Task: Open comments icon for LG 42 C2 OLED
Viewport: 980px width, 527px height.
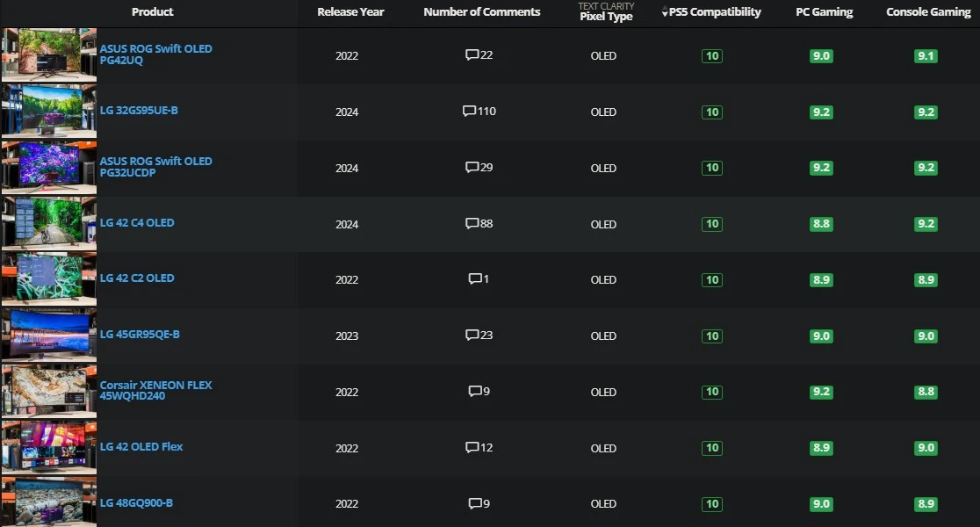Action: coord(475,278)
